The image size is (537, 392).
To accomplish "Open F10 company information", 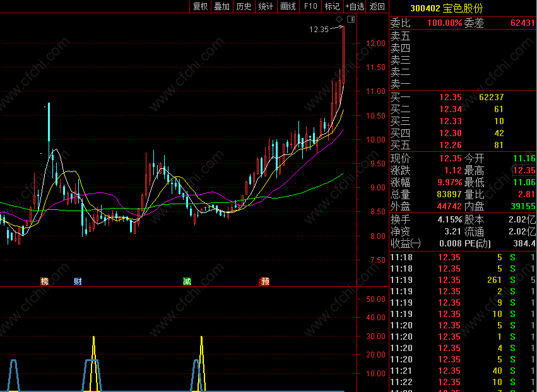I will point(310,6).
